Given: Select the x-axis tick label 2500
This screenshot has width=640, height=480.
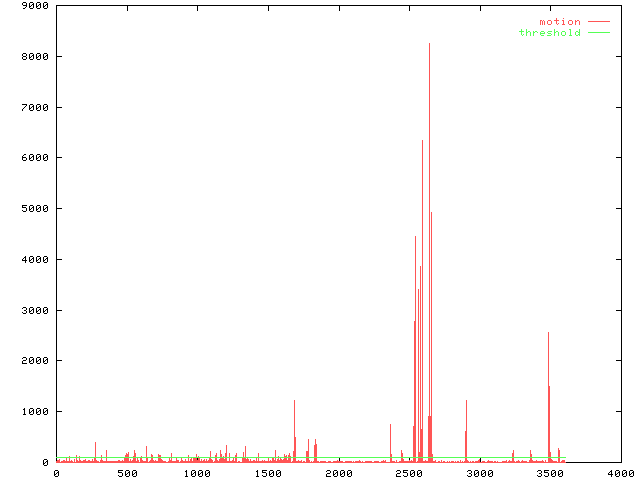Looking at the screenshot, I should coord(408,473).
